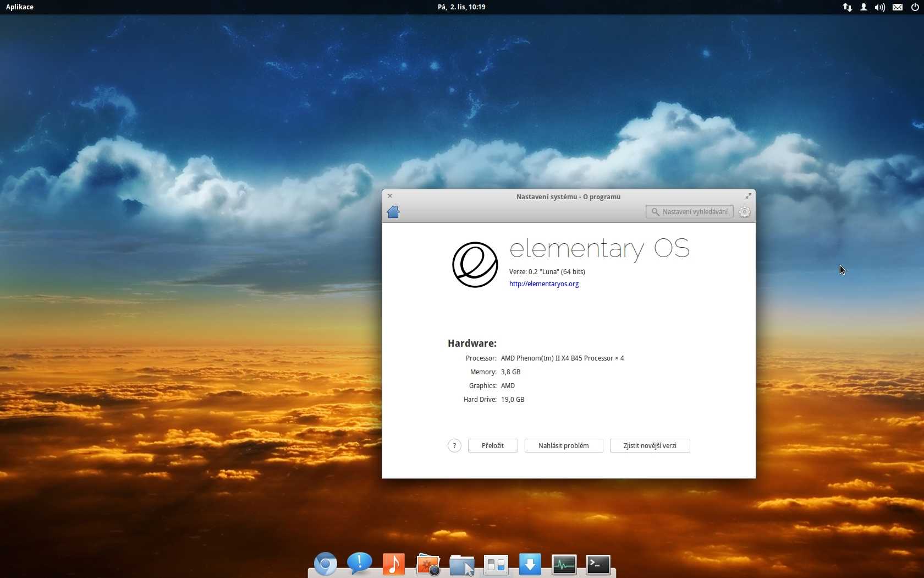924x578 pixels.
Task: Open the network indicator in top panel
Action: (x=848, y=7)
